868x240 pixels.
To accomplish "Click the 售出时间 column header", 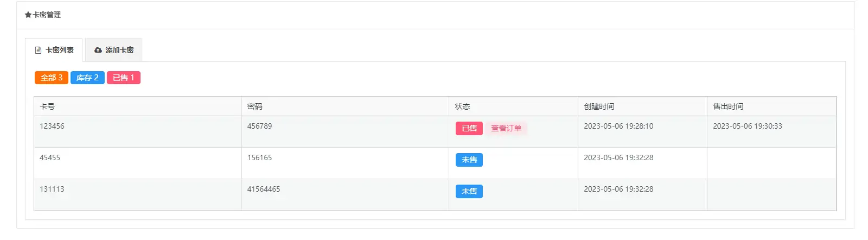I will pyautogui.click(x=728, y=106).
